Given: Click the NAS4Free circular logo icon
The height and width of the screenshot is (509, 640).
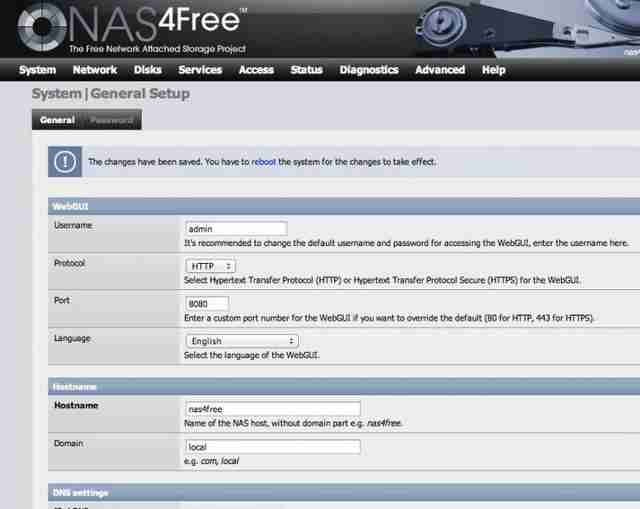Looking at the screenshot, I should coord(42,27).
